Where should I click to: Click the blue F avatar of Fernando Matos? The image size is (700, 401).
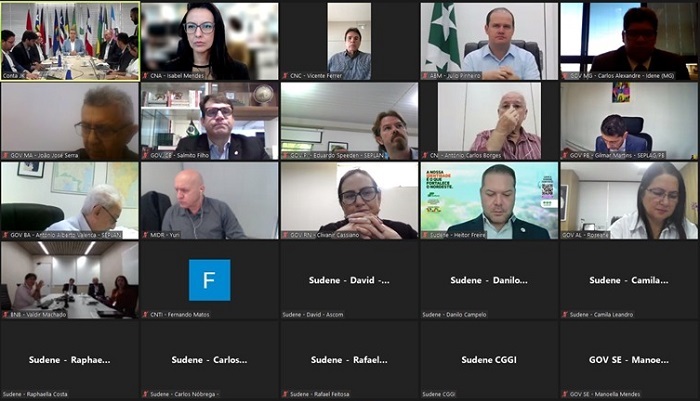click(x=210, y=280)
